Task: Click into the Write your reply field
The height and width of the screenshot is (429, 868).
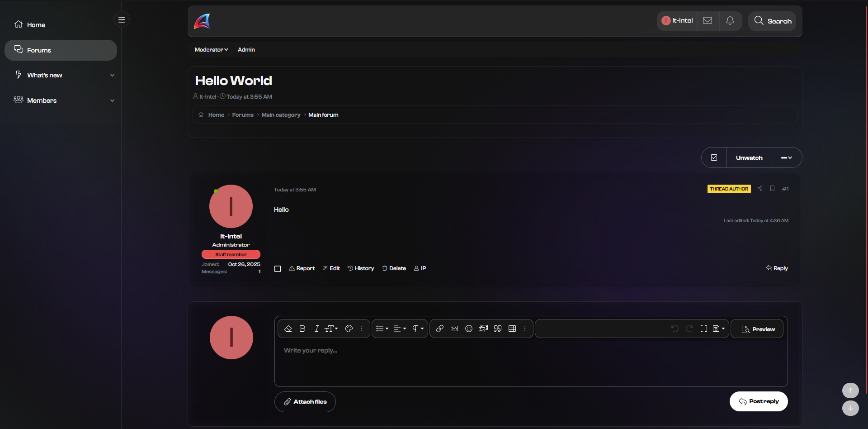Action: [531, 363]
